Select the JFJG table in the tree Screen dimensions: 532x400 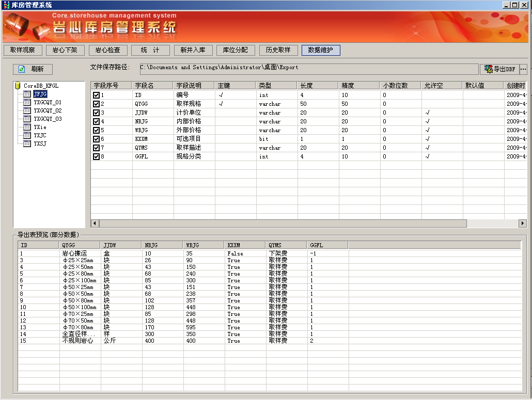[x=40, y=94]
